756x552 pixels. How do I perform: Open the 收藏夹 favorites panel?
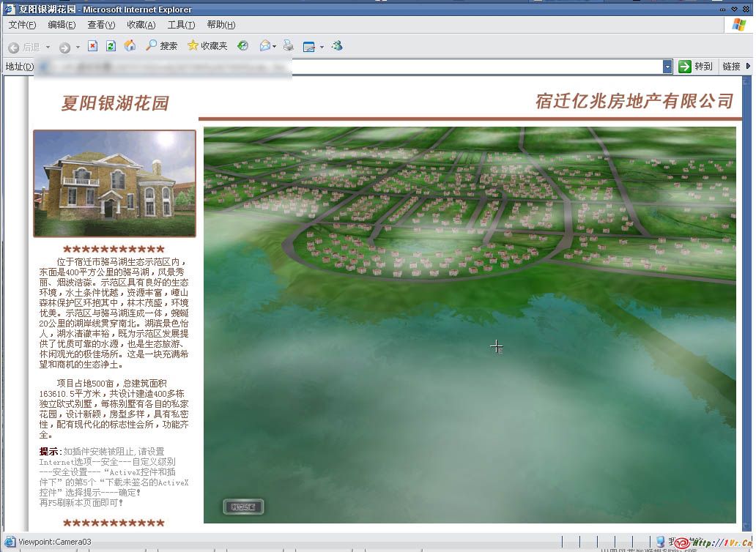[x=207, y=46]
